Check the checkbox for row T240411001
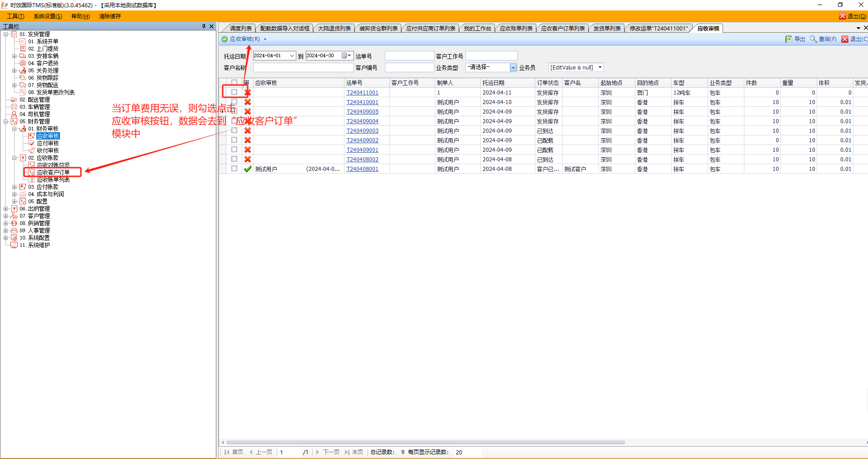 tap(234, 92)
